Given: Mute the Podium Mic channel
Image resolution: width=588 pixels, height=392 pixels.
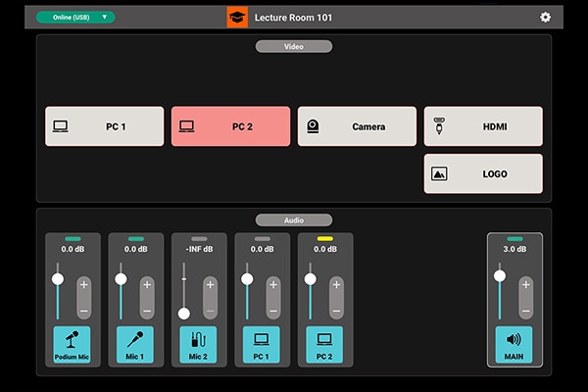Looking at the screenshot, I should [x=72, y=345].
